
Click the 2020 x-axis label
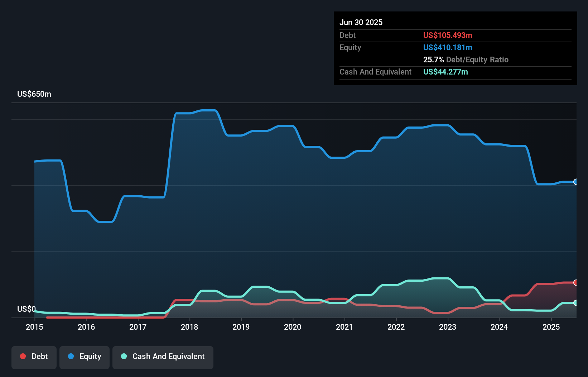(x=293, y=327)
